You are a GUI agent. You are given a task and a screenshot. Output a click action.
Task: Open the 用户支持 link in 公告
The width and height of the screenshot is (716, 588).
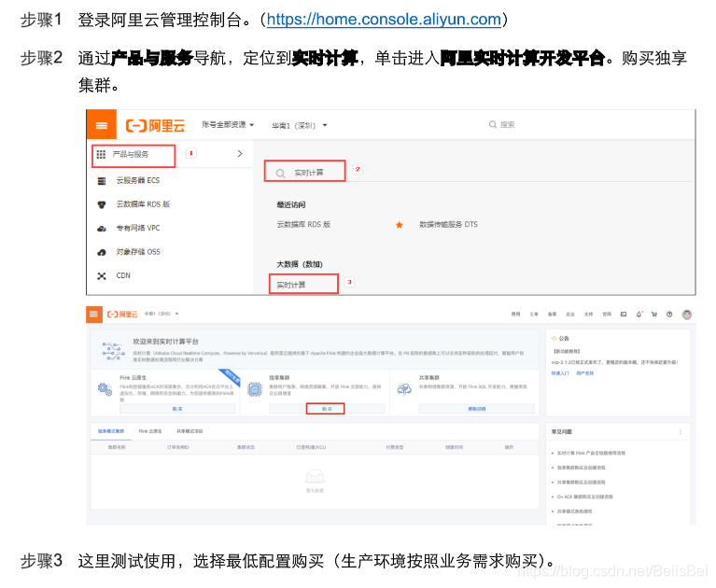pos(584,373)
